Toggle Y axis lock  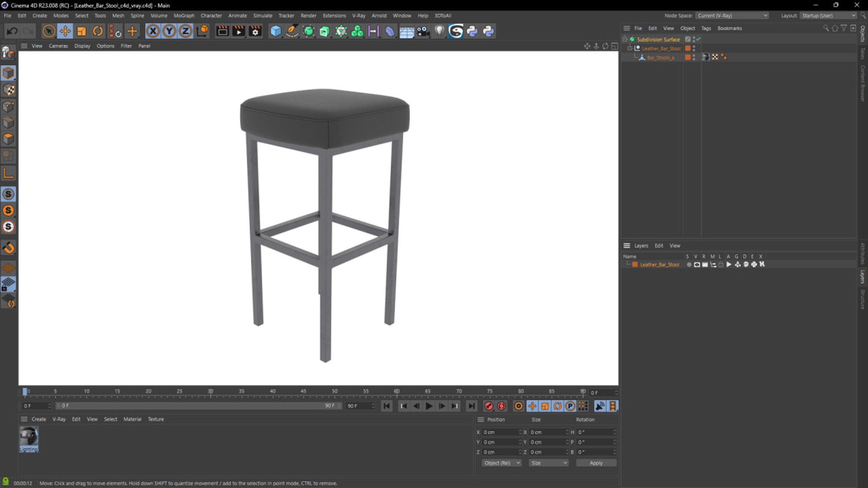(x=169, y=31)
